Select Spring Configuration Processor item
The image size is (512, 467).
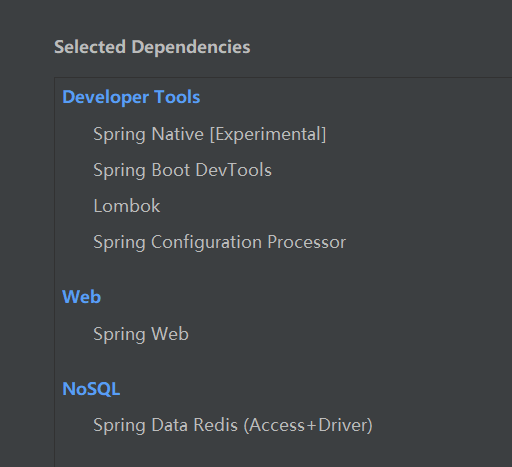click(x=219, y=242)
